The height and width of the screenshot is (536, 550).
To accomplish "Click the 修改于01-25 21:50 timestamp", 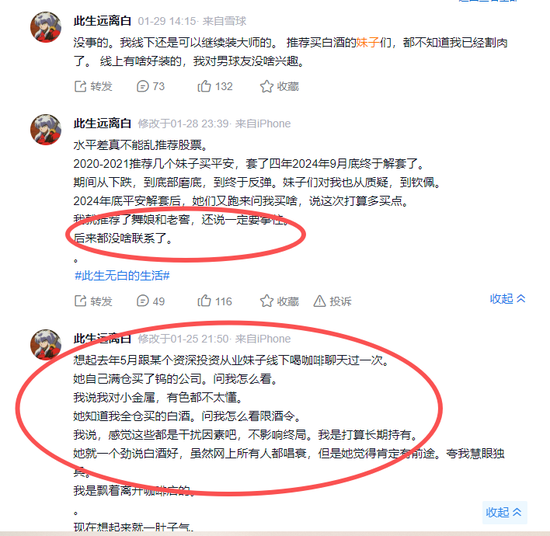I will coord(183,339).
